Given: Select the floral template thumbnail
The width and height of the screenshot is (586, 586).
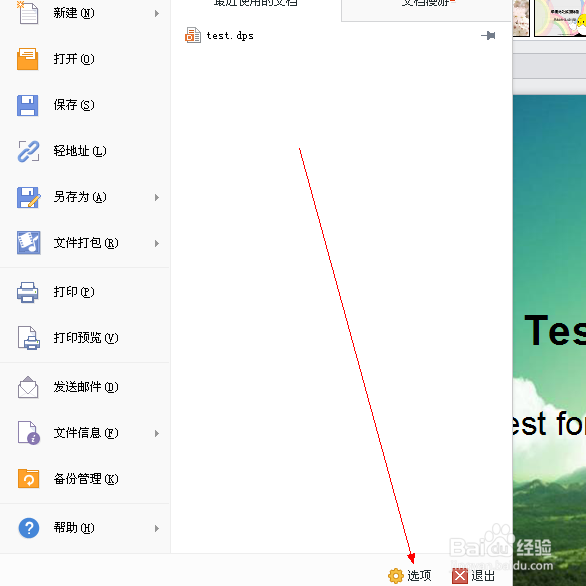Looking at the screenshot, I should pos(521,18).
